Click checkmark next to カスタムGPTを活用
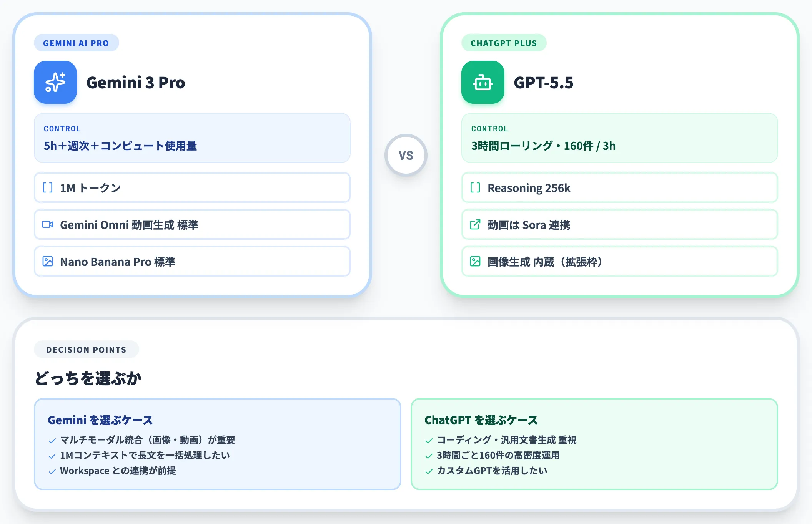Screen dimensions: 812x524 tap(429, 471)
